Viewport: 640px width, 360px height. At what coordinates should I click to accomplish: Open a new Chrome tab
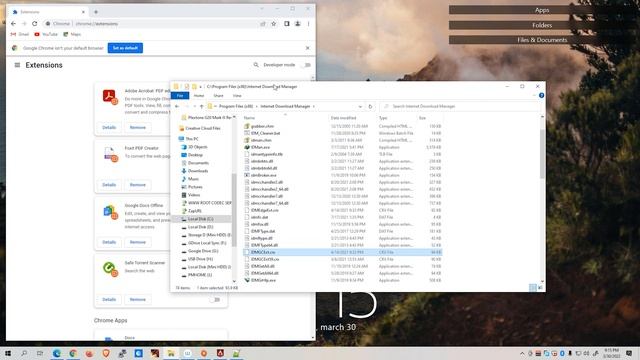click(96, 12)
